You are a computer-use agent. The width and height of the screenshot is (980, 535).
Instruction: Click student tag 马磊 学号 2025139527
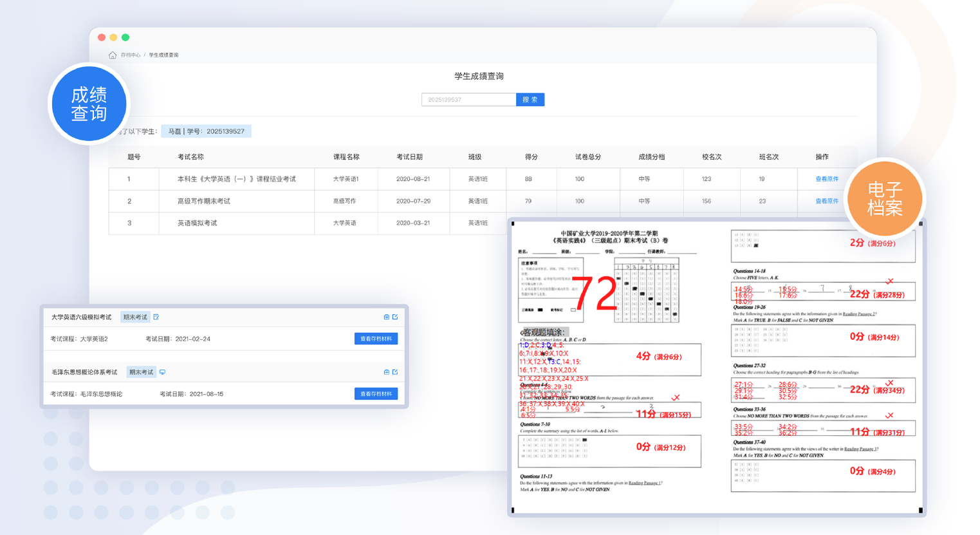[x=206, y=131]
